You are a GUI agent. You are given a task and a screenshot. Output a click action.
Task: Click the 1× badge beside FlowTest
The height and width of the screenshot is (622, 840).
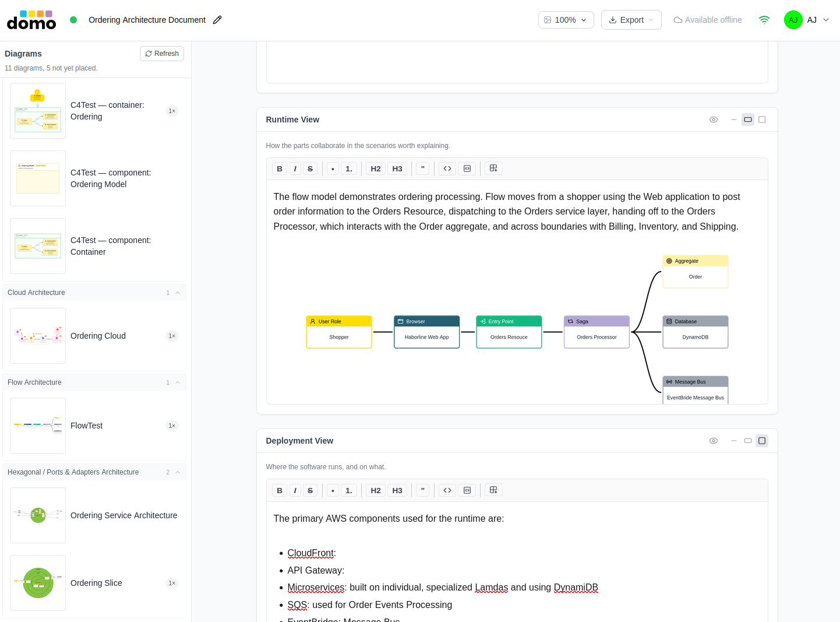[x=172, y=426]
